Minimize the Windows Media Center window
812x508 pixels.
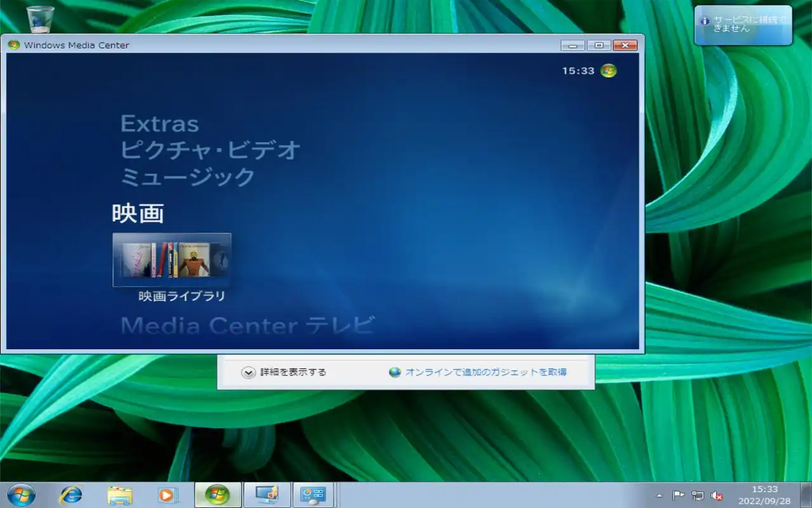(573, 45)
